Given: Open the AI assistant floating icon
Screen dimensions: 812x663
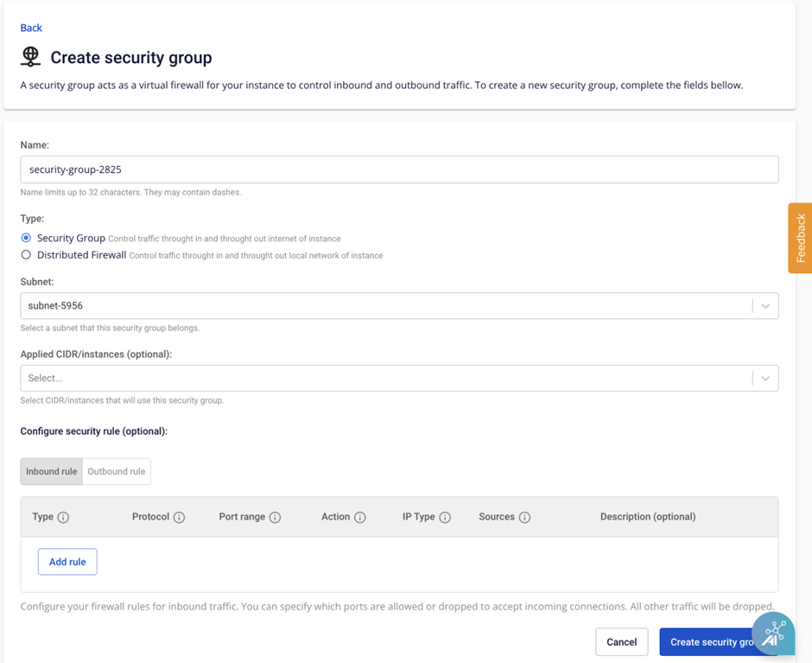Looking at the screenshot, I should coord(773,634).
